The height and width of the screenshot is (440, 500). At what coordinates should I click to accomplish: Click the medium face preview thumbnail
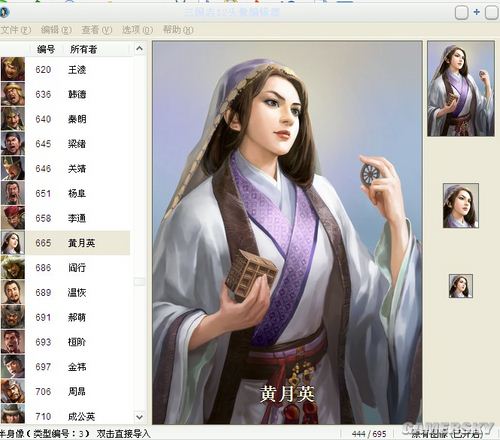[461, 206]
